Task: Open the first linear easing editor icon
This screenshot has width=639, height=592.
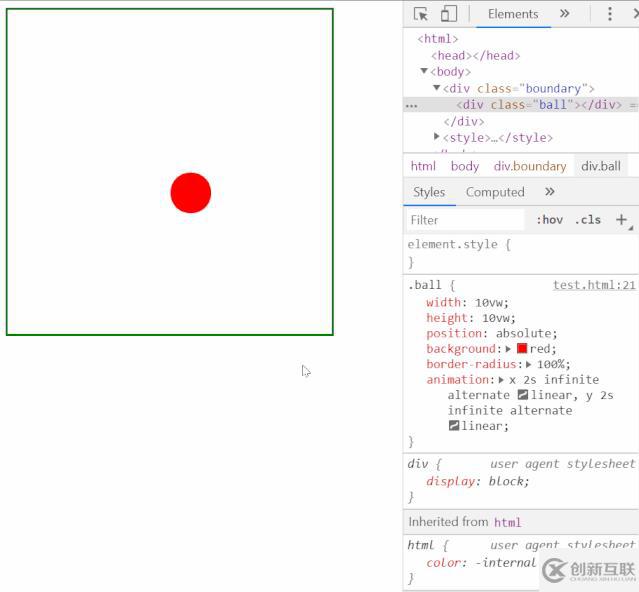Action: tap(523, 394)
